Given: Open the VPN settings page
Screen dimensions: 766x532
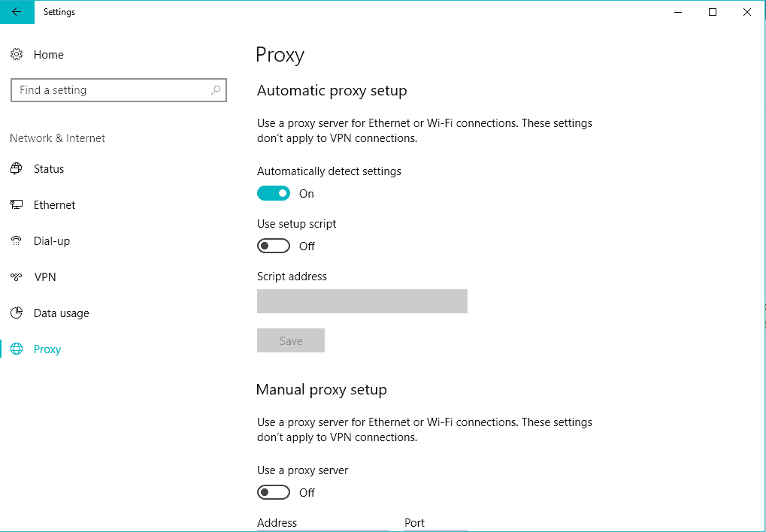Looking at the screenshot, I should click(x=45, y=277).
